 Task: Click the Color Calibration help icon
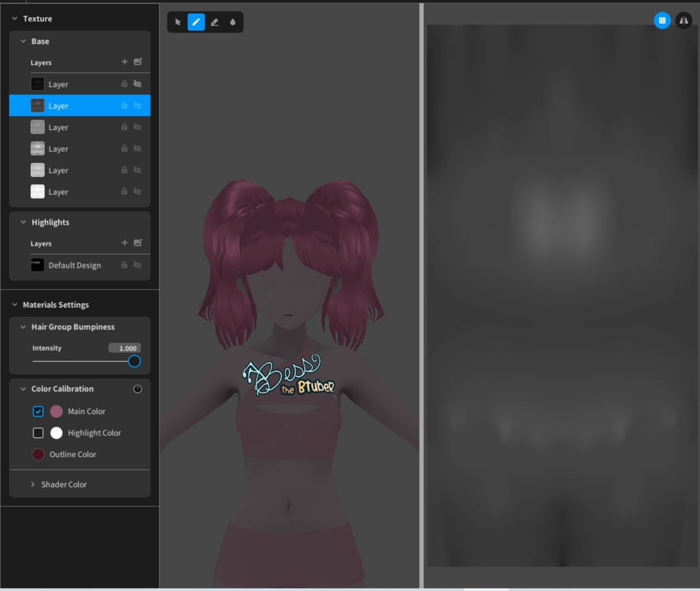(137, 389)
